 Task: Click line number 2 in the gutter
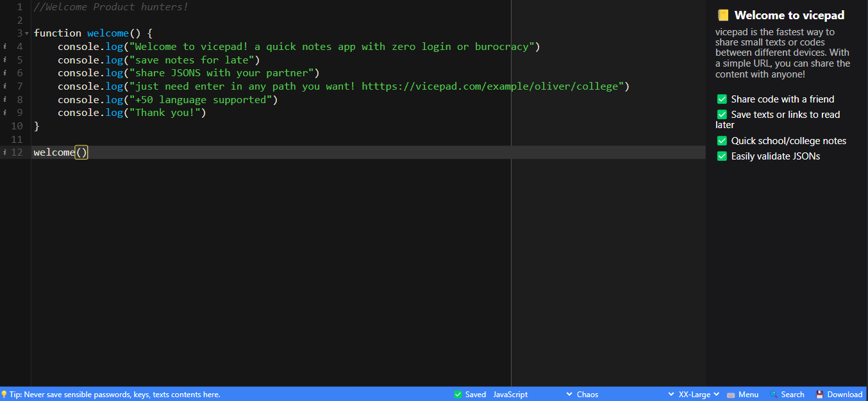pyautogui.click(x=19, y=20)
